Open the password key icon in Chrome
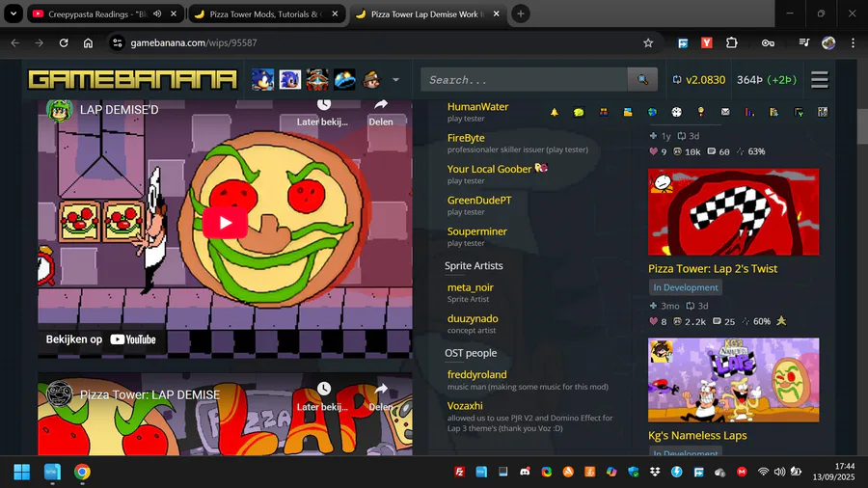The image size is (868, 488). 768,42
